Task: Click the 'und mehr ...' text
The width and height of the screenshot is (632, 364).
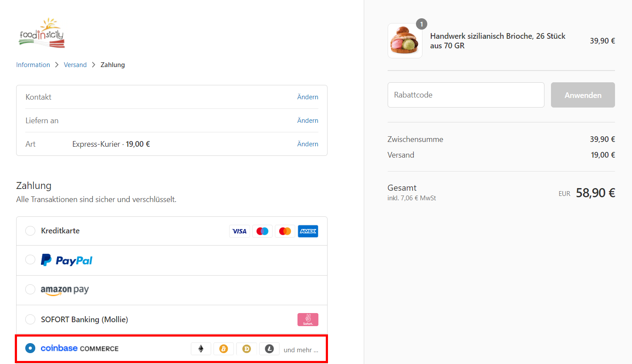Action: coord(301,350)
